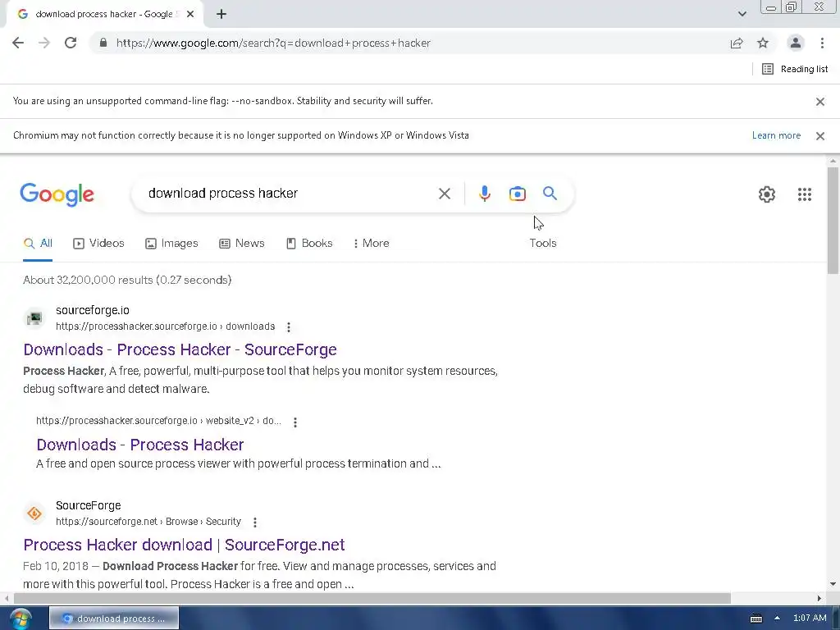Viewport: 840px width, 630px height.
Task: Switch to the Books tab
Action: pyautogui.click(x=309, y=243)
